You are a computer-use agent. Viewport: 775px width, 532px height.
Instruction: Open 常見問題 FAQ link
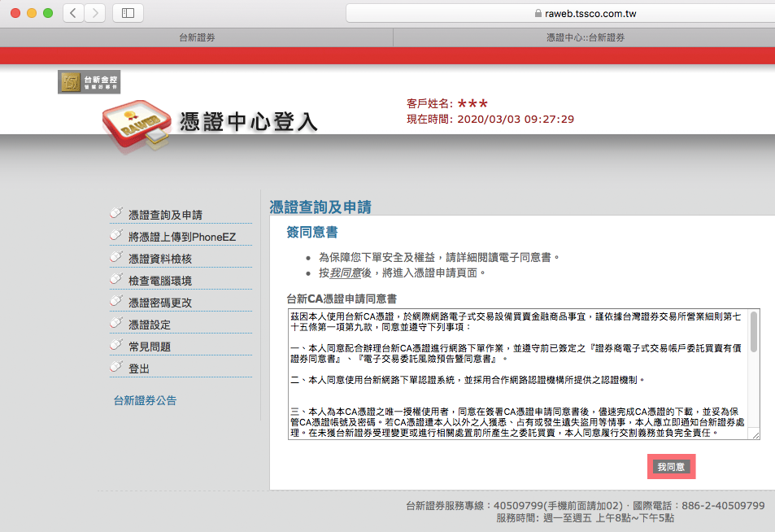(150, 347)
